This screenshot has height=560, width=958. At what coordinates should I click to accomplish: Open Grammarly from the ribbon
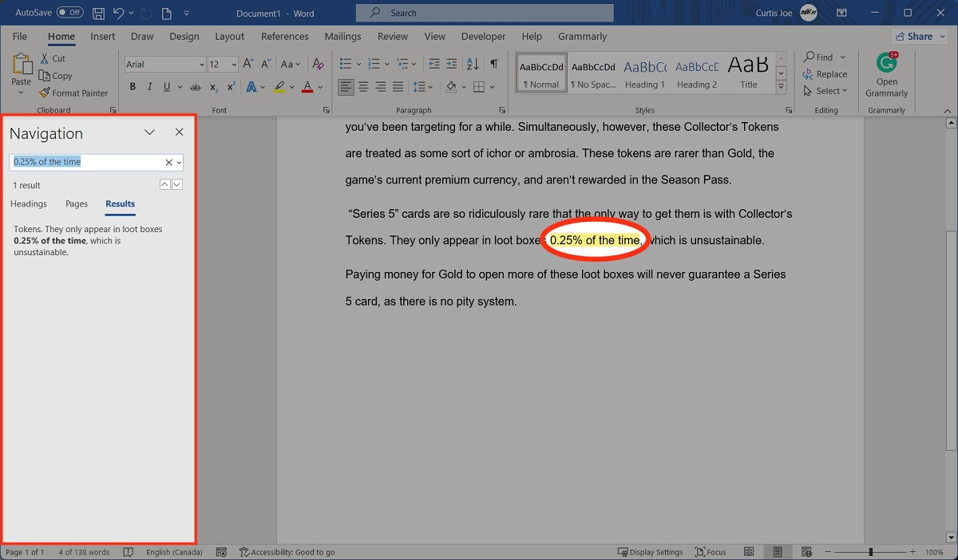pyautogui.click(x=886, y=74)
